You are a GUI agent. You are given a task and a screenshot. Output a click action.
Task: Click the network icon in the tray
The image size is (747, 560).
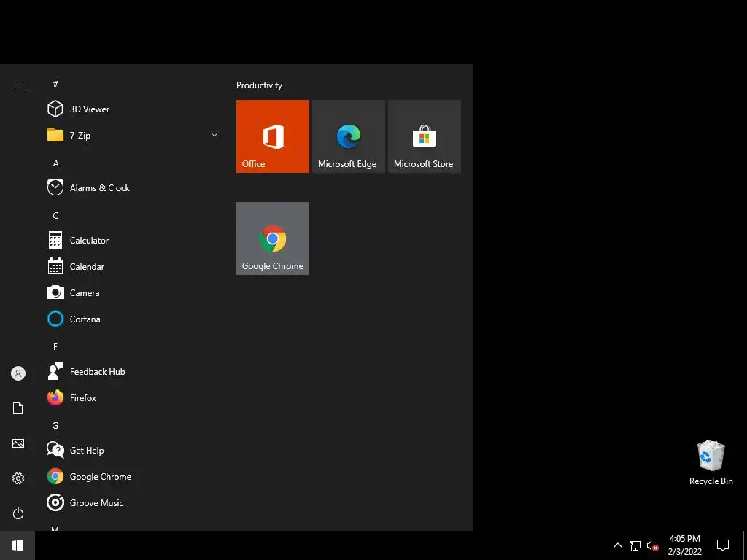635,545
